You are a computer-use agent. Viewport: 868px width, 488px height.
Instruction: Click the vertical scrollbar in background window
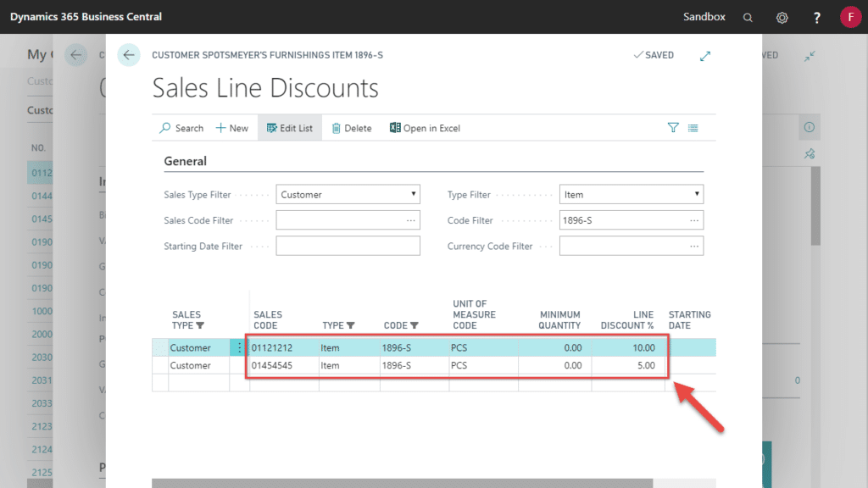[815, 206]
